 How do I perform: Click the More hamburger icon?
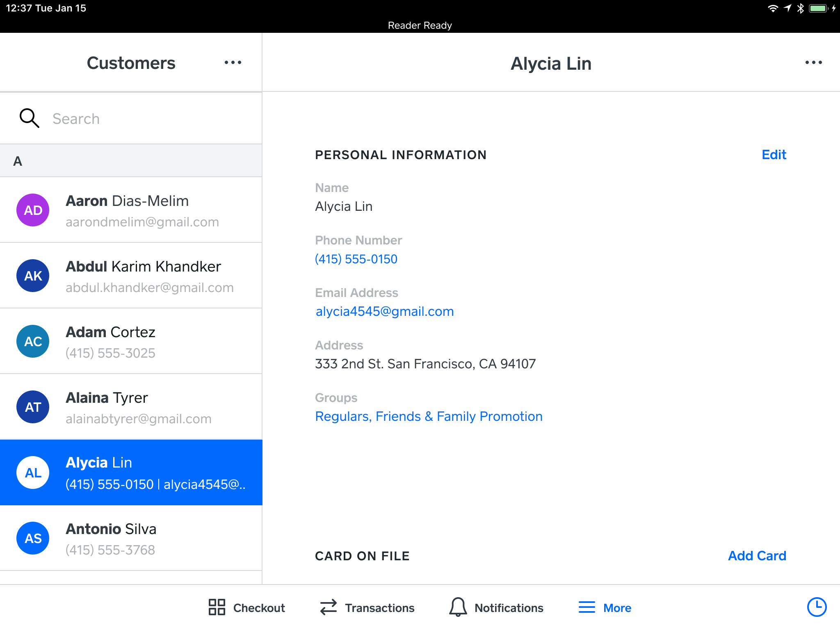tap(586, 607)
